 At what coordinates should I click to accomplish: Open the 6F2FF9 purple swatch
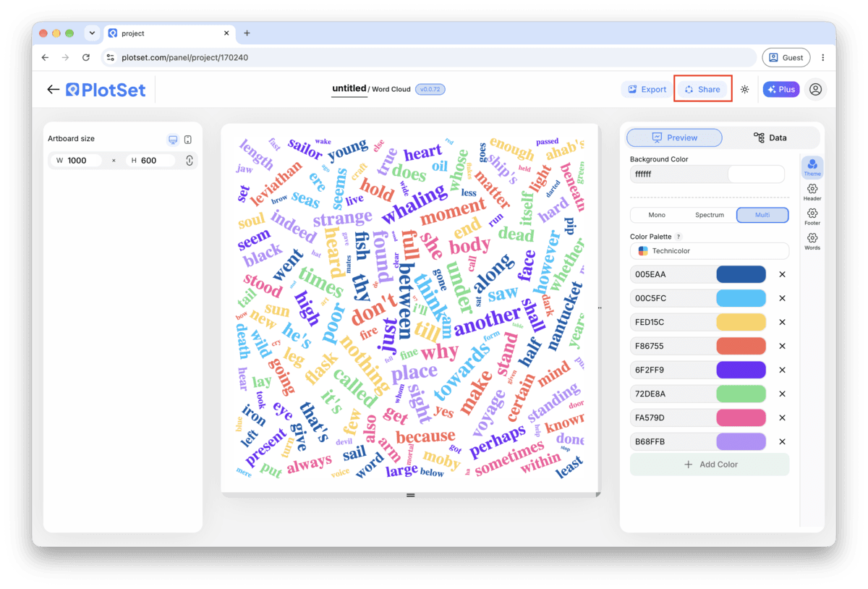tap(741, 370)
